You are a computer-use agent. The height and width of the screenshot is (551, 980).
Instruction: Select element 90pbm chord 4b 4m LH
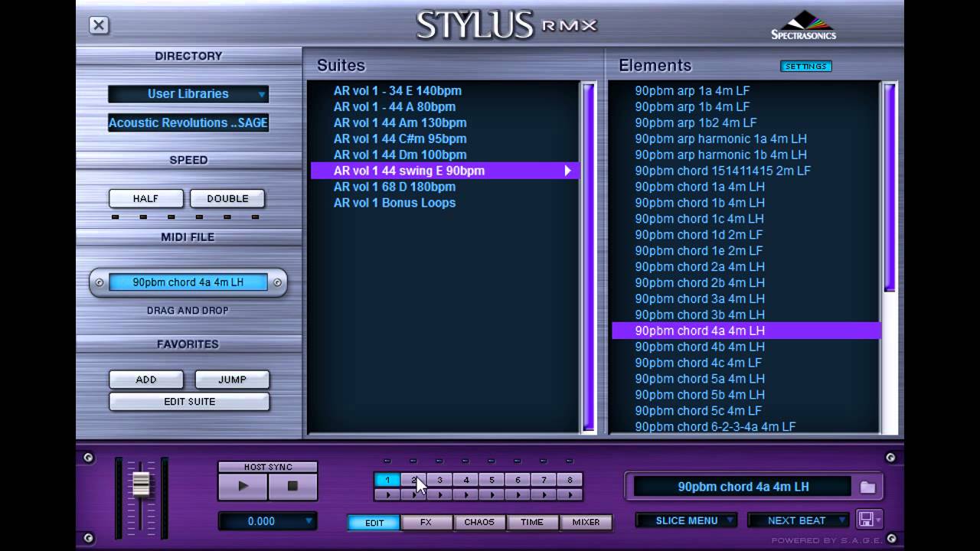746,347
